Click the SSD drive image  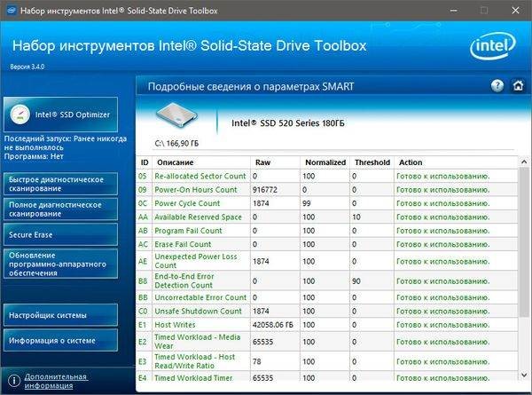click(x=181, y=121)
